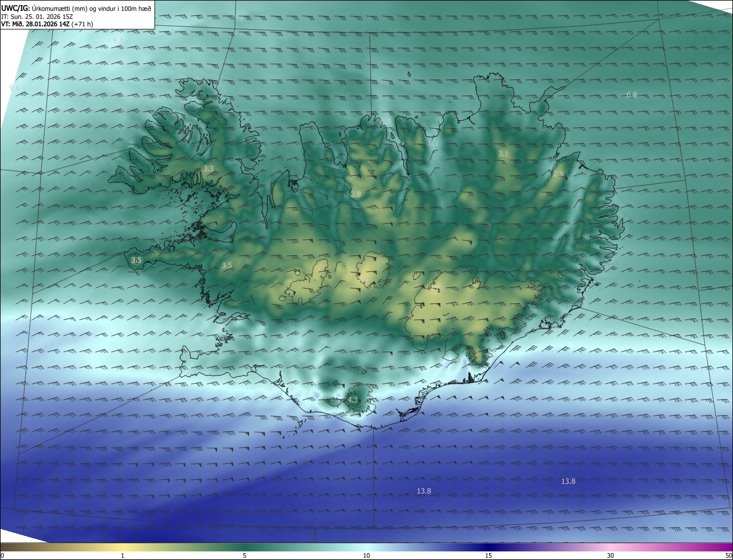The height and width of the screenshot is (560, 733).
Task: Click the 6.8 value label on the map
Action: pos(632,95)
